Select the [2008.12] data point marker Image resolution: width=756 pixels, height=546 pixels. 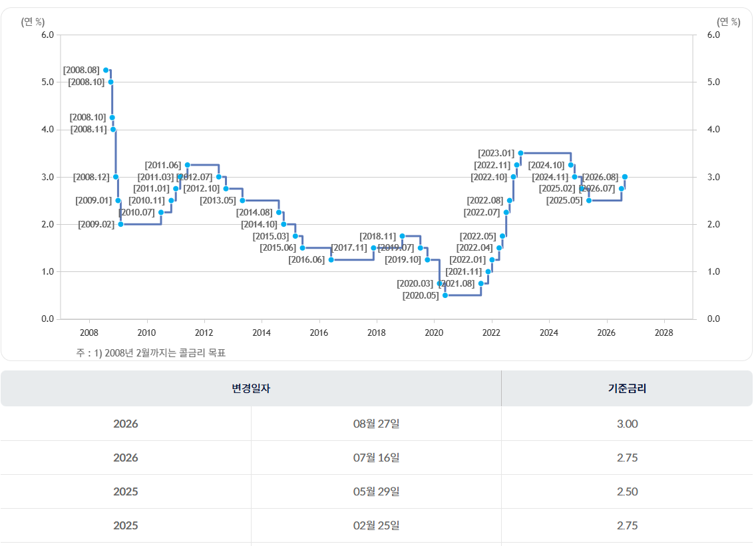pos(116,177)
